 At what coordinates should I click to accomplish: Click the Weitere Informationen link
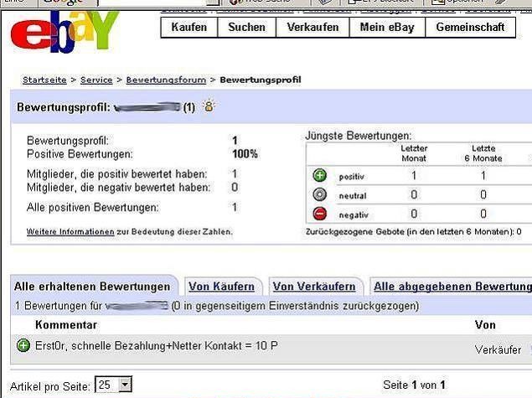(70, 231)
